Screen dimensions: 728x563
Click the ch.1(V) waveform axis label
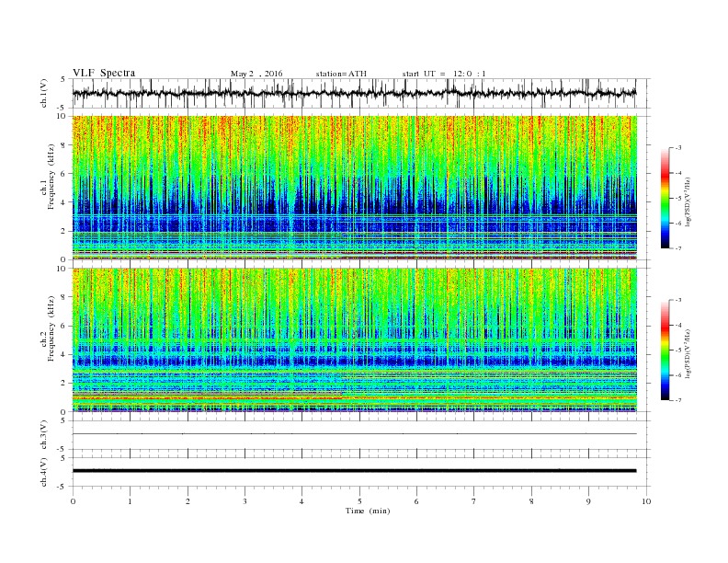[x=44, y=93]
